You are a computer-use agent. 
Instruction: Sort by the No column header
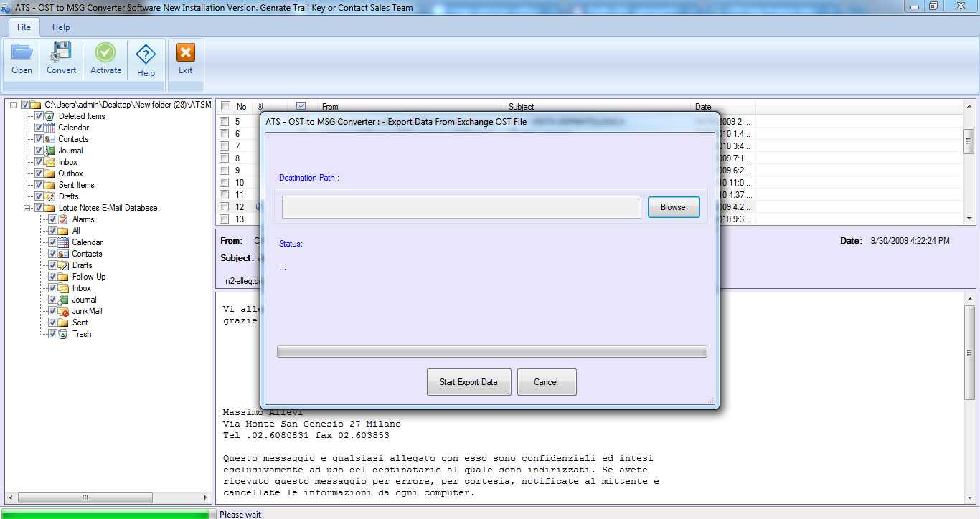(x=242, y=107)
